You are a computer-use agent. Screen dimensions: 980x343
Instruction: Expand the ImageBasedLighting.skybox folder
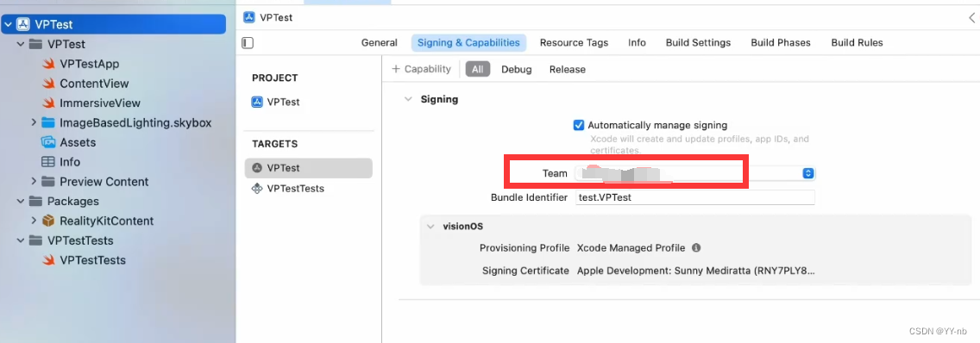pos(34,122)
